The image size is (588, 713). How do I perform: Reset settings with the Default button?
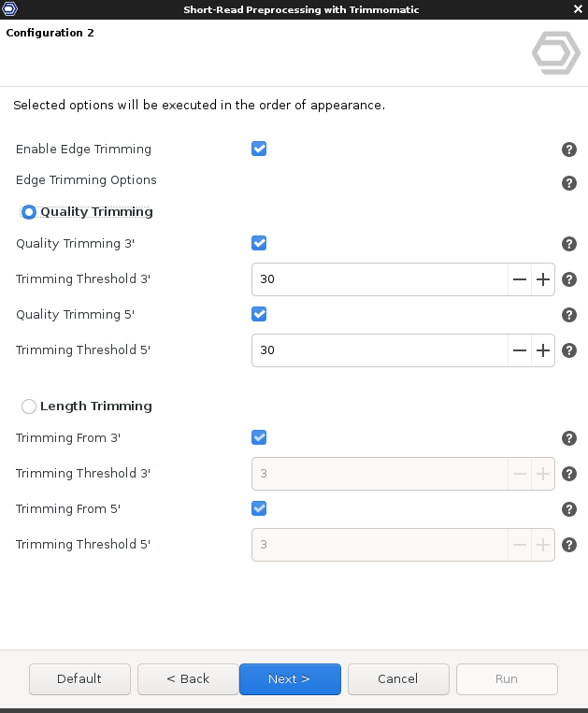pyautogui.click(x=79, y=679)
